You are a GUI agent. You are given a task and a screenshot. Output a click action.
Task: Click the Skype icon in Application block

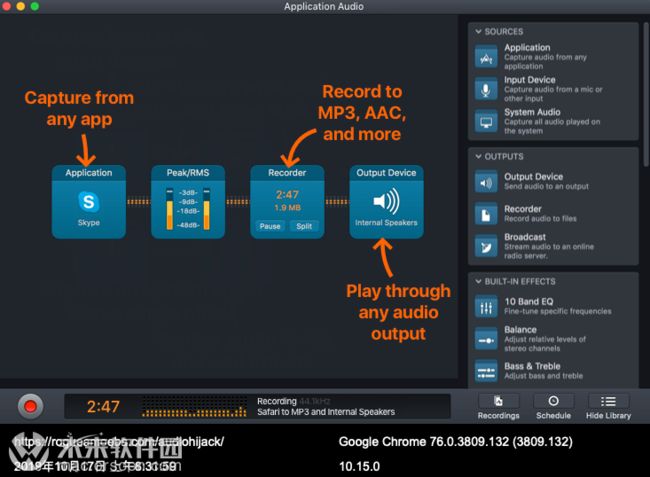click(x=89, y=202)
